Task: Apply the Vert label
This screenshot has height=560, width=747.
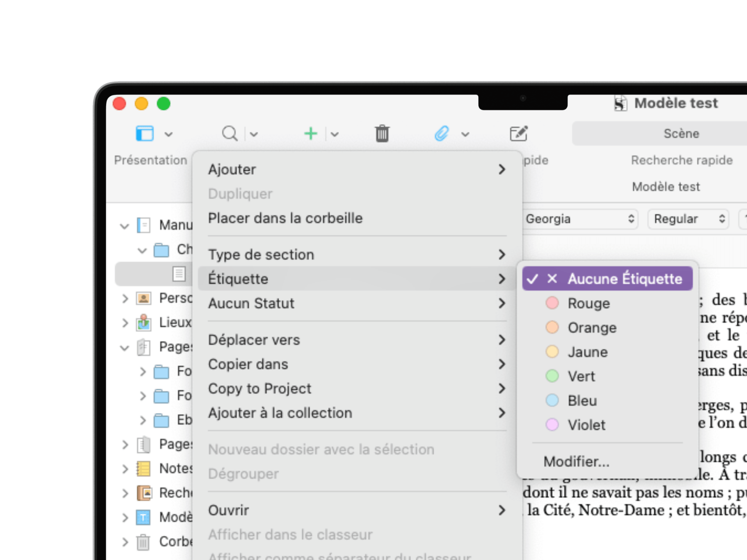Action: (581, 376)
